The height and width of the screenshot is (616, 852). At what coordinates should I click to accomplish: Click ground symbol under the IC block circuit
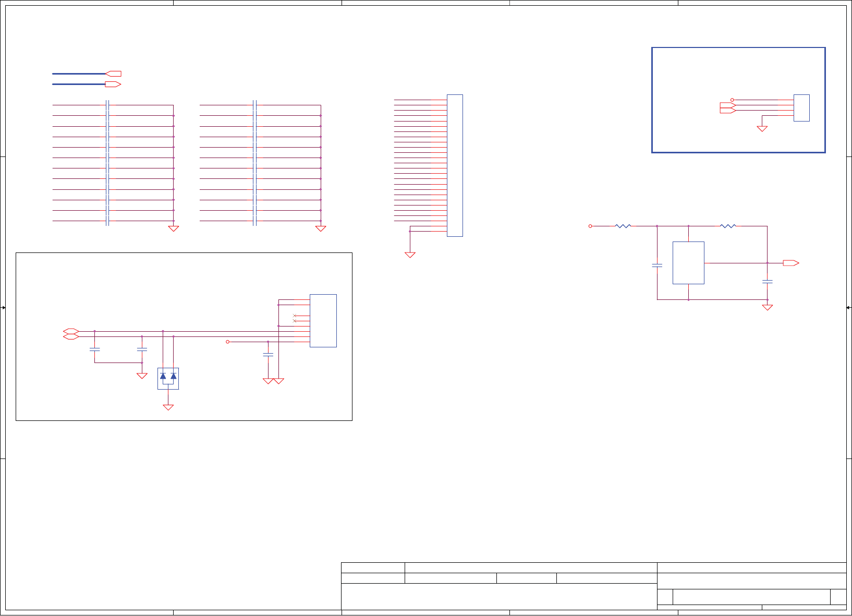tap(767, 308)
